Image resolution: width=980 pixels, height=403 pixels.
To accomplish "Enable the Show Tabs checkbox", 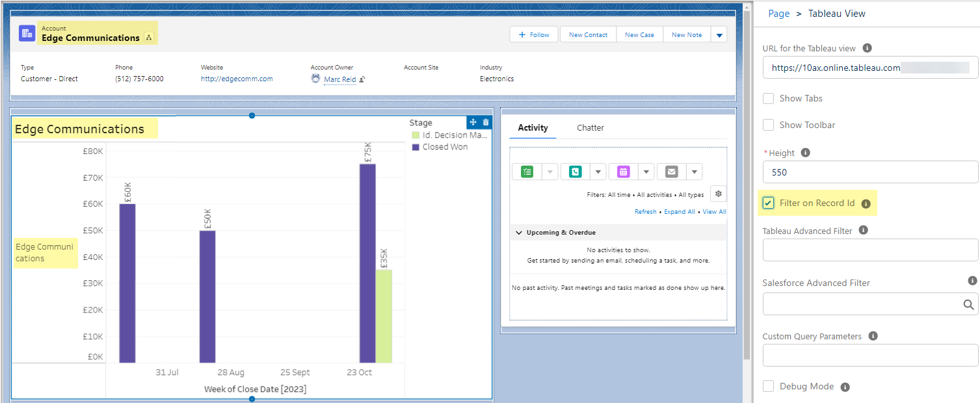I will 768,99.
